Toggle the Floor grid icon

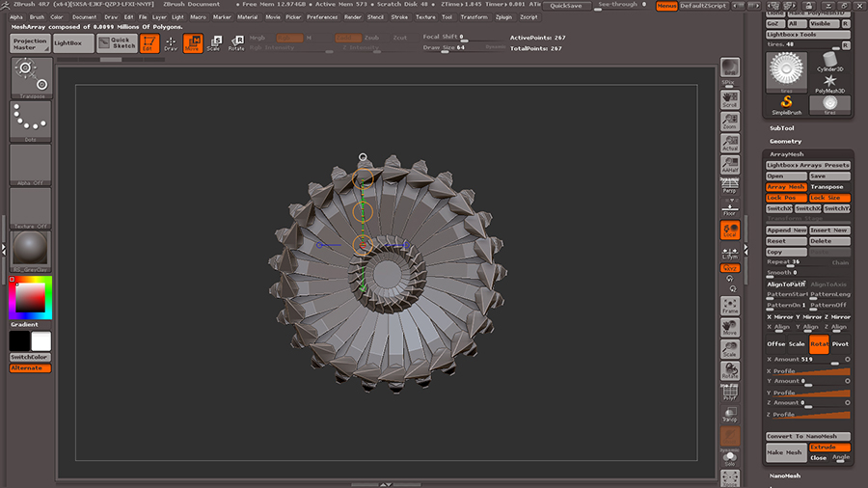pyautogui.click(x=730, y=206)
